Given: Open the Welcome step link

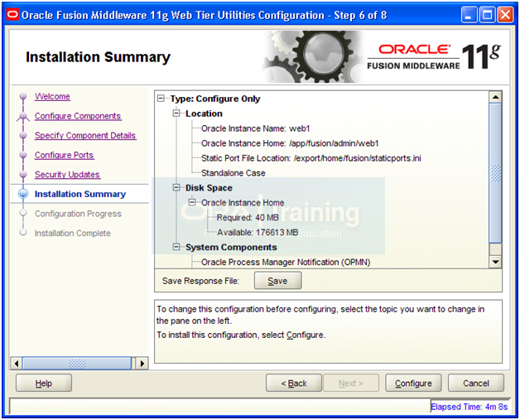Looking at the screenshot, I should coord(52,97).
